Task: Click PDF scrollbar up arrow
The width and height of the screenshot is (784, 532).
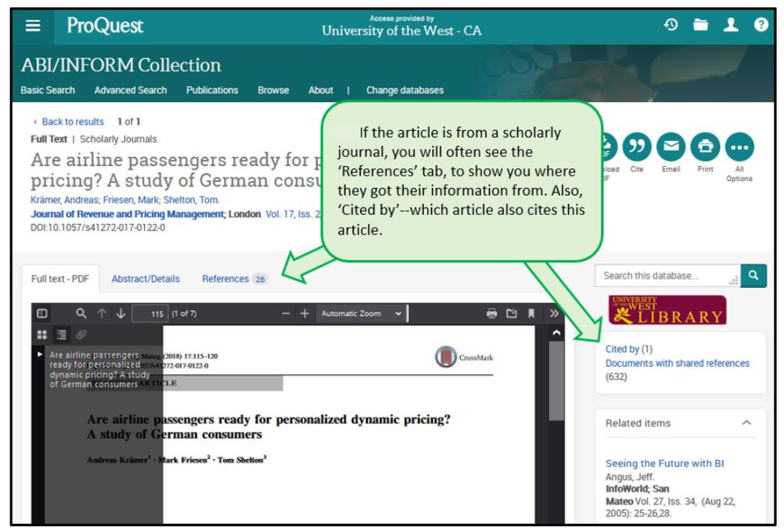Action: [x=556, y=333]
